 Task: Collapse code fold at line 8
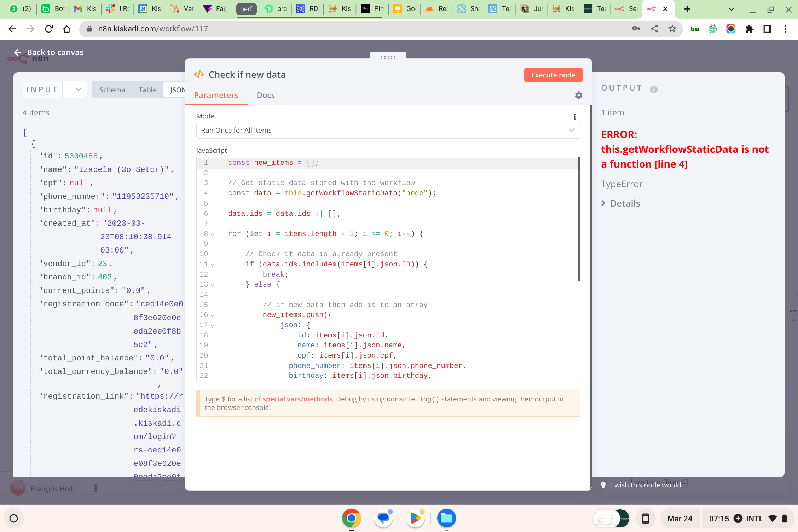click(x=212, y=235)
